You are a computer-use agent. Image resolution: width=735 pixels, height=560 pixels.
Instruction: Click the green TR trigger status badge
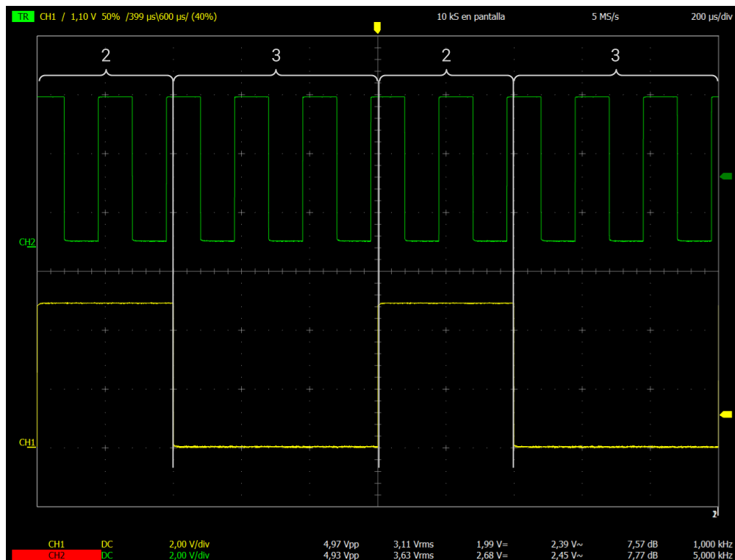pos(23,18)
